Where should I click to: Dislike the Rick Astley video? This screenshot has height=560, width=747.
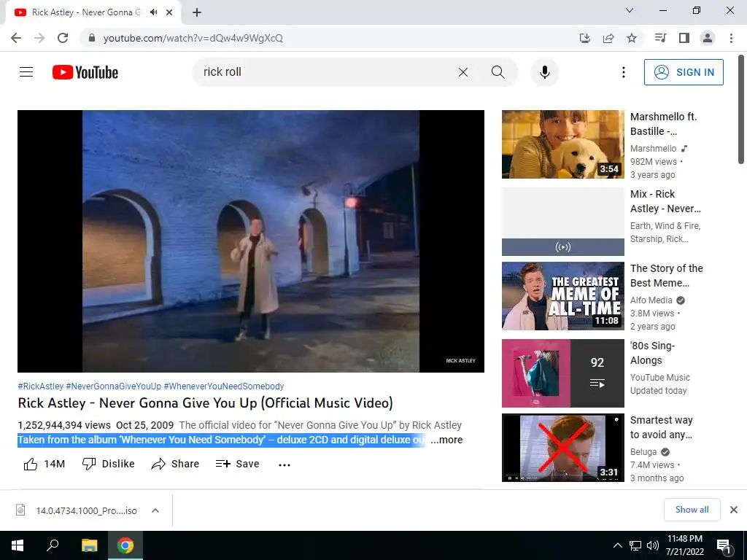click(108, 464)
